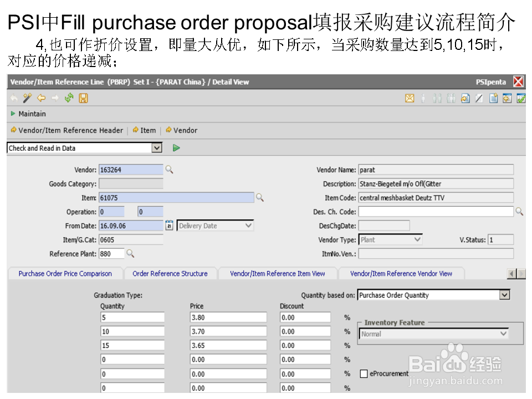Viewport: 532px width, 399px height.
Task: Switch to Purchase Order Price Comparison tab
Action: coord(65,273)
